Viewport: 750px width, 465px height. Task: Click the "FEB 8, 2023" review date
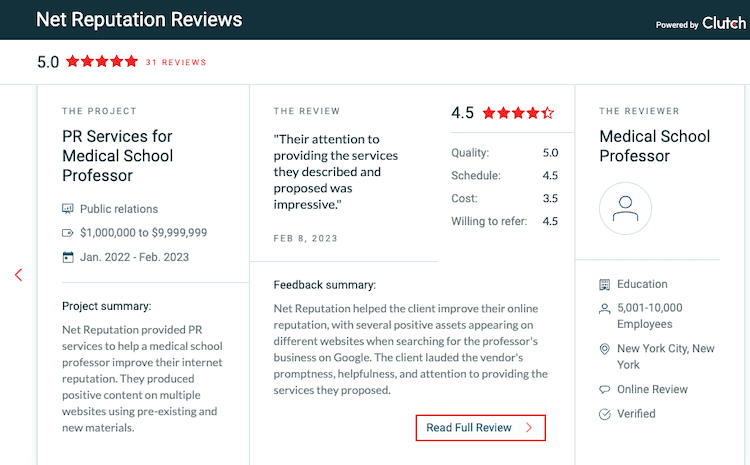click(x=306, y=238)
